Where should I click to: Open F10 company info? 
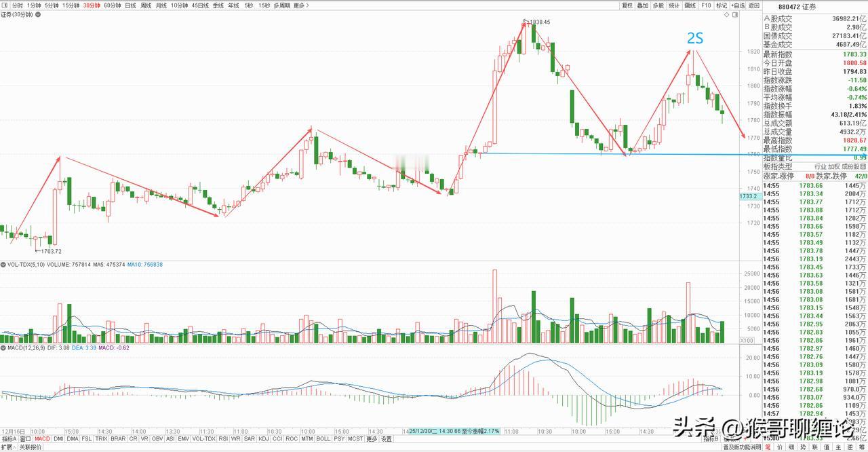[706, 5]
